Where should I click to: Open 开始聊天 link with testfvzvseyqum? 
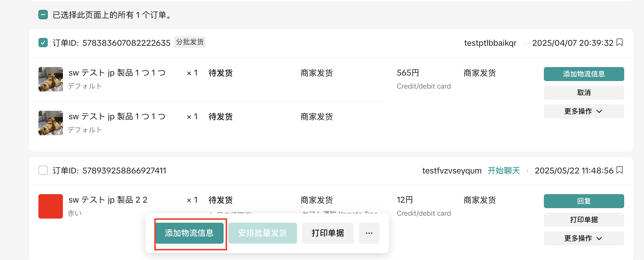click(x=504, y=171)
